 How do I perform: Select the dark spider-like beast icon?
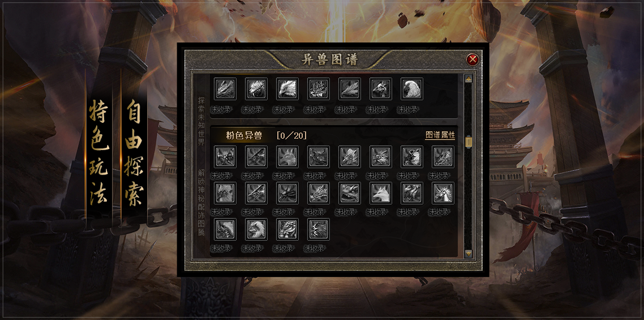pyautogui.click(x=287, y=193)
